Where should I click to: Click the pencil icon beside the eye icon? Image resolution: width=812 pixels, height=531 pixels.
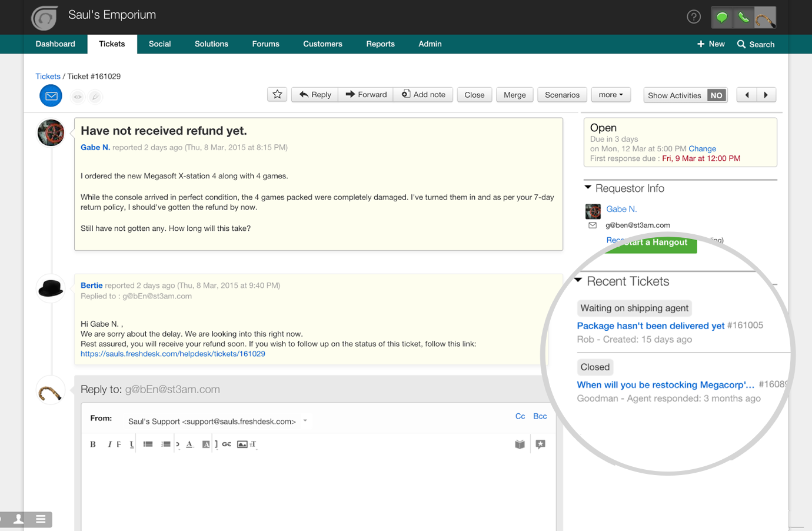pyautogui.click(x=95, y=97)
